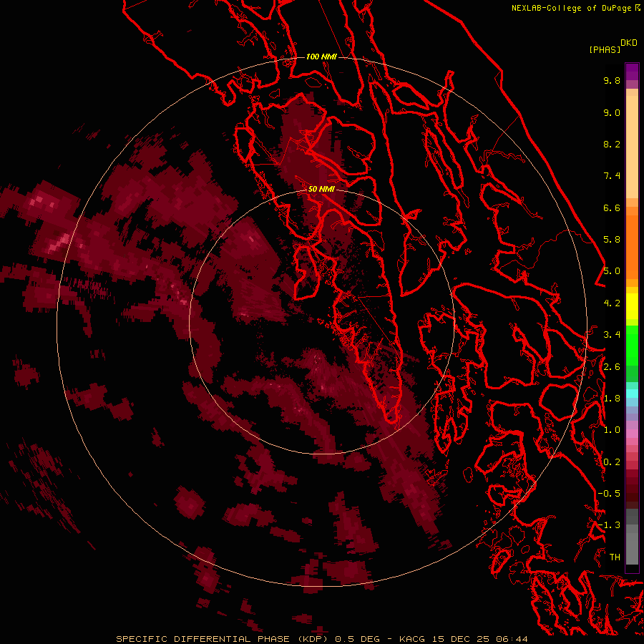Click the purple top segment of the color bar
The image size is (644, 644).
[632, 72]
